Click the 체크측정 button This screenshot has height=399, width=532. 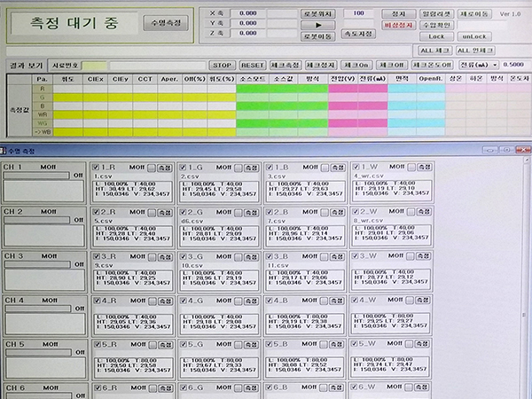click(x=286, y=65)
